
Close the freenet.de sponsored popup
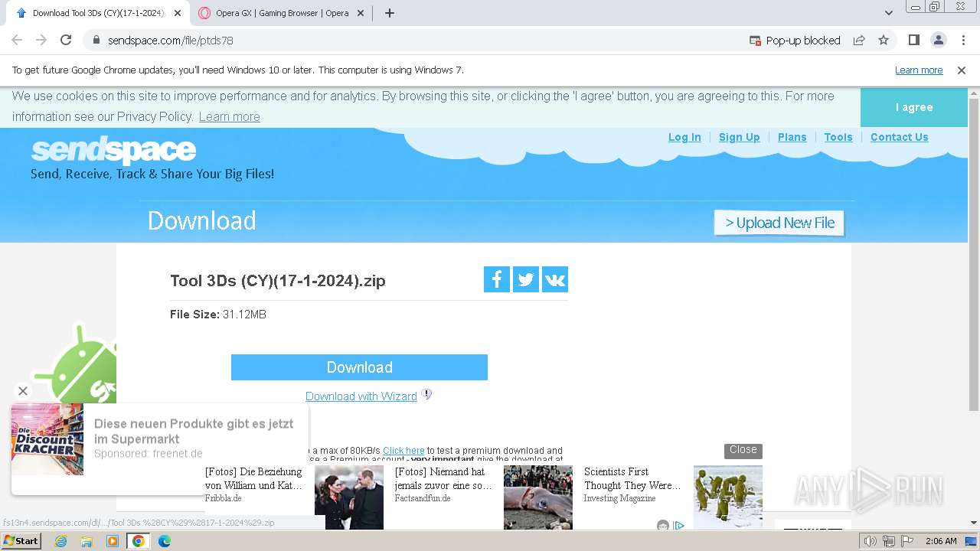(x=23, y=391)
